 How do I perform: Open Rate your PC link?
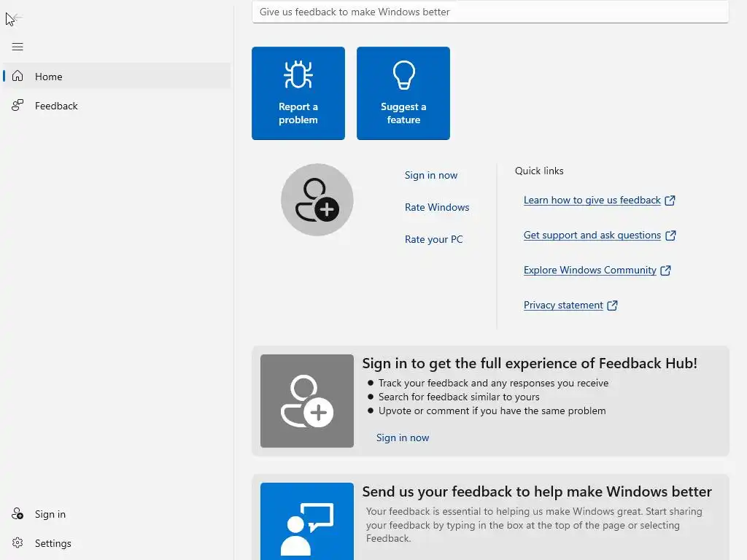pyautogui.click(x=433, y=239)
